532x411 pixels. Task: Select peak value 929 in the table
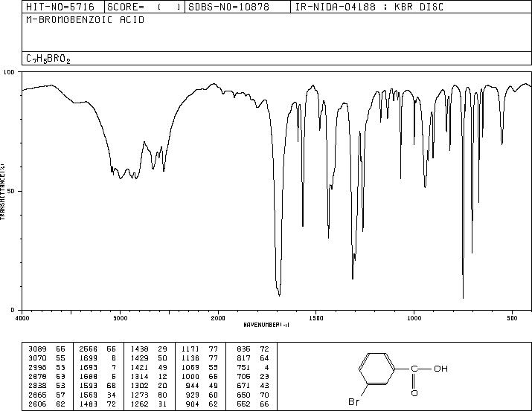click(x=193, y=395)
